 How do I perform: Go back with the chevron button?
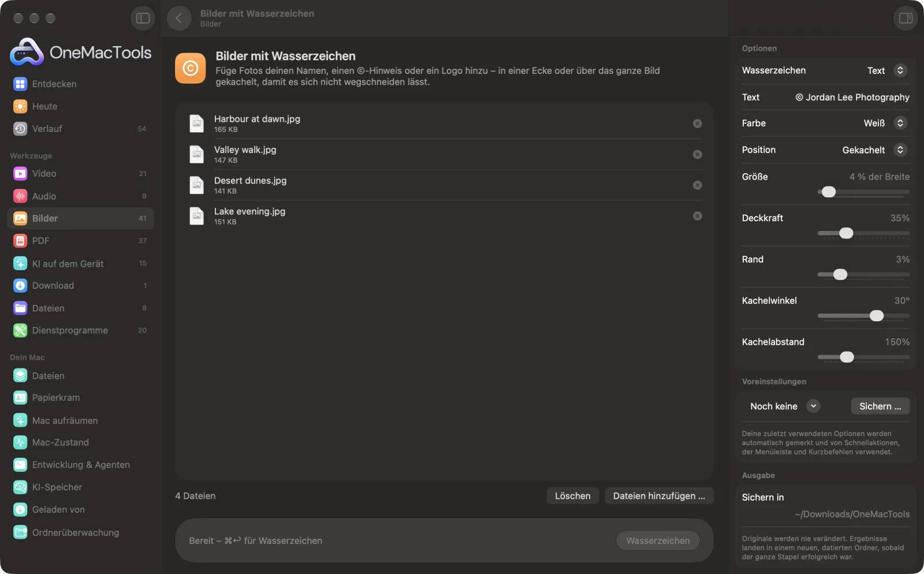click(x=179, y=18)
